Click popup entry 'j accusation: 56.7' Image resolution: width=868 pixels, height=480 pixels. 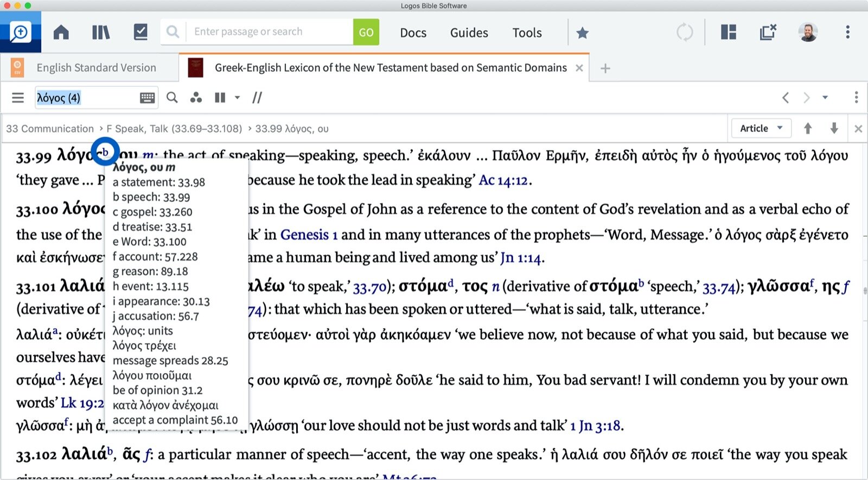156,316
